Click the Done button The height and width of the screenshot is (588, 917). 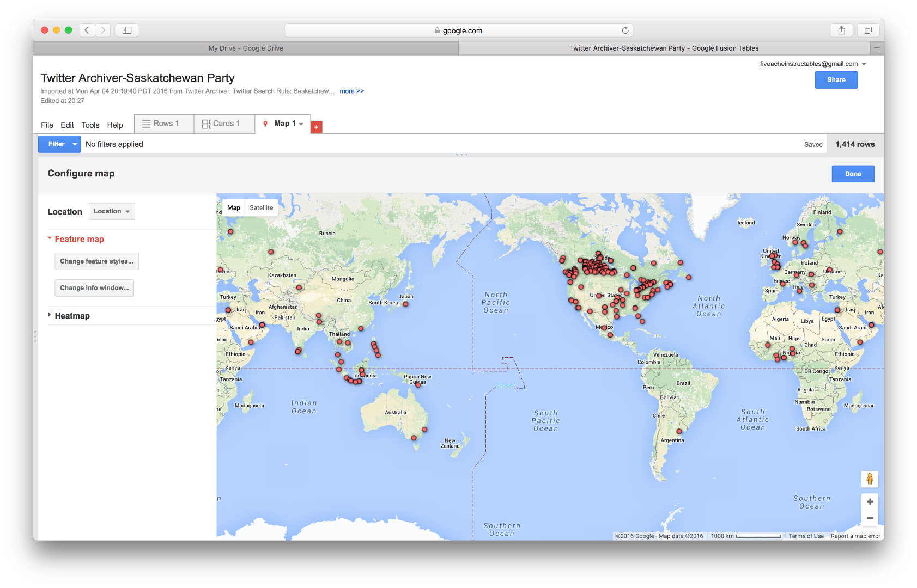[x=853, y=174]
